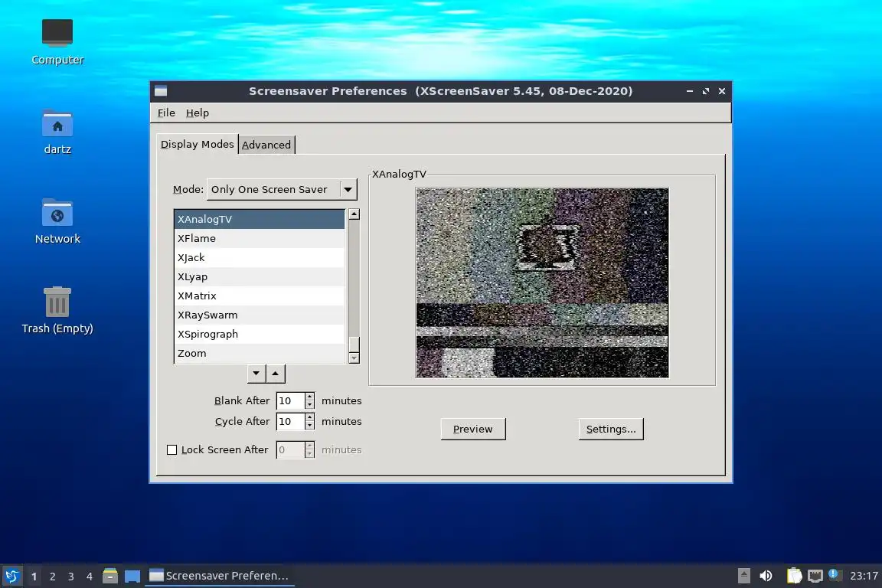
Task: Click the Preview button
Action: (x=473, y=429)
